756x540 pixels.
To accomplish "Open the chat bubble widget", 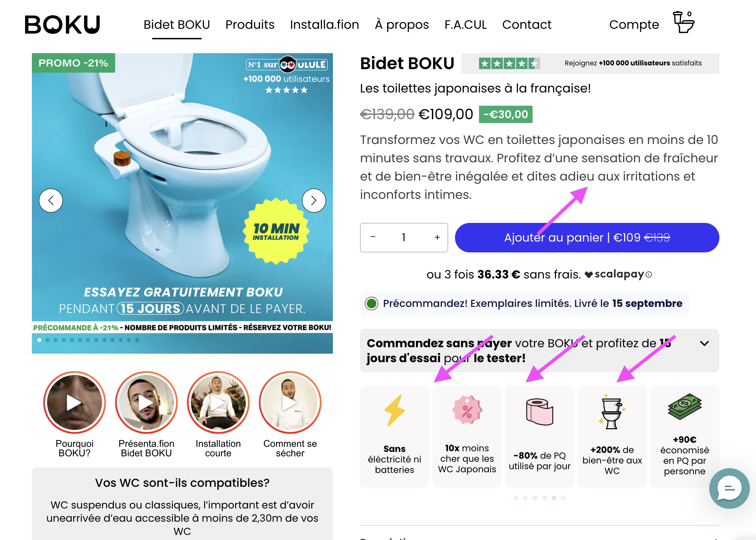I will click(x=729, y=488).
